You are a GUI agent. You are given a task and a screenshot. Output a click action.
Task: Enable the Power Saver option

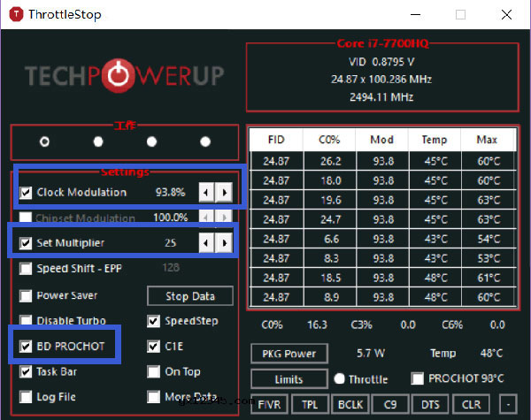(x=26, y=295)
